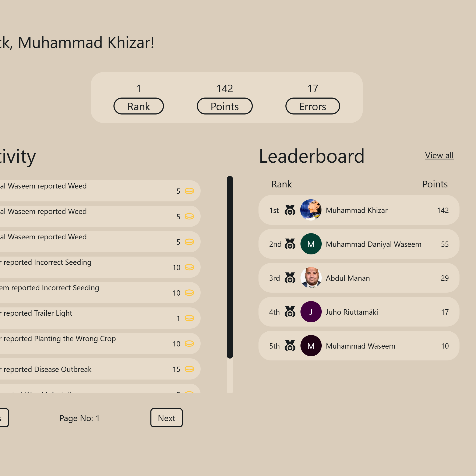Select the Muhammad Waseem leaderboard row
Viewport: 476px width, 476px height.
(359, 346)
